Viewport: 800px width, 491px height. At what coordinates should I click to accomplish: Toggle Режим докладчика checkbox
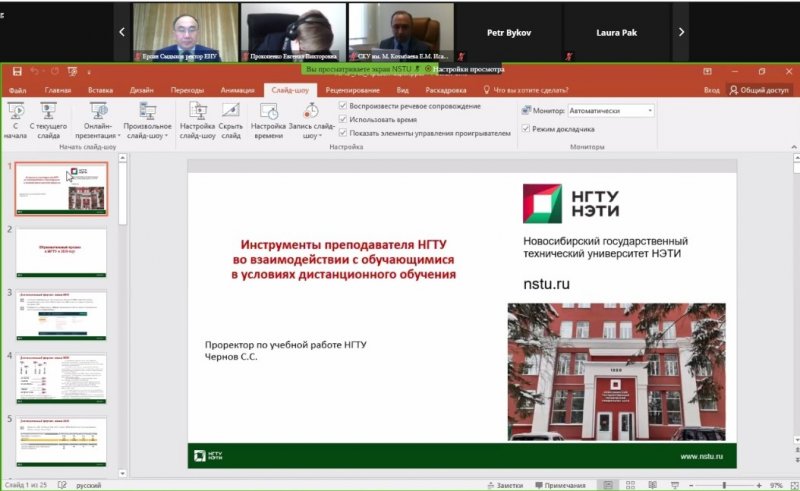point(526,129)
